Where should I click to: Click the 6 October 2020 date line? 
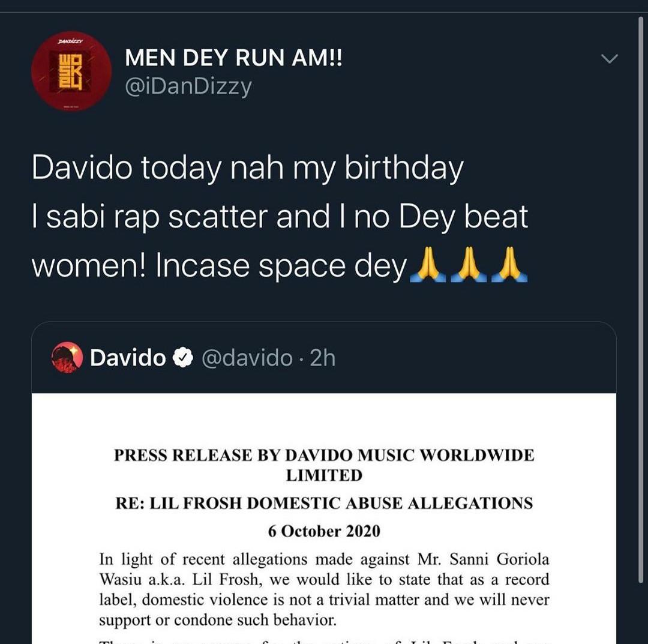pyautogui.click(x=324, y=531)
